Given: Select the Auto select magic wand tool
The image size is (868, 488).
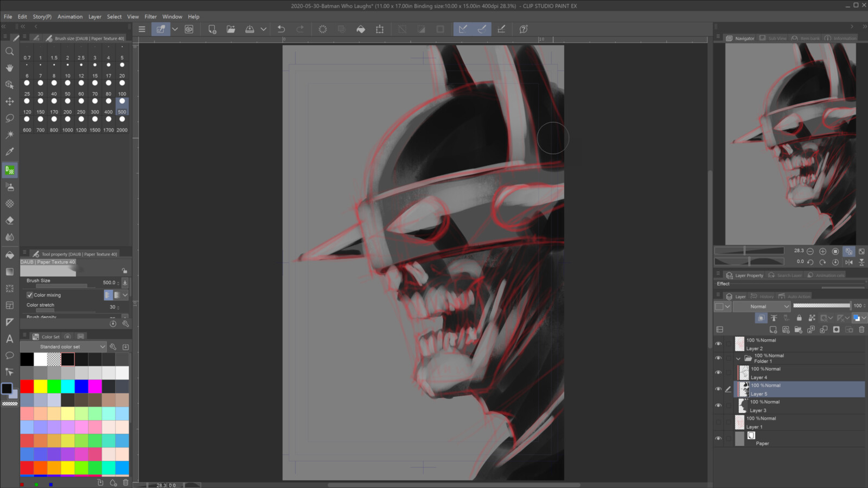Looking at the screenshot, I should [x=9, y=134].
